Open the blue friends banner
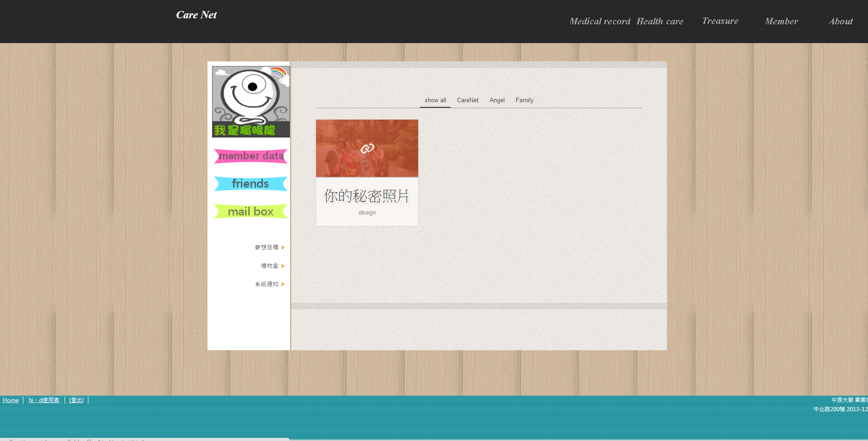This screenshot has width=868, height=441. coord(251,184)
